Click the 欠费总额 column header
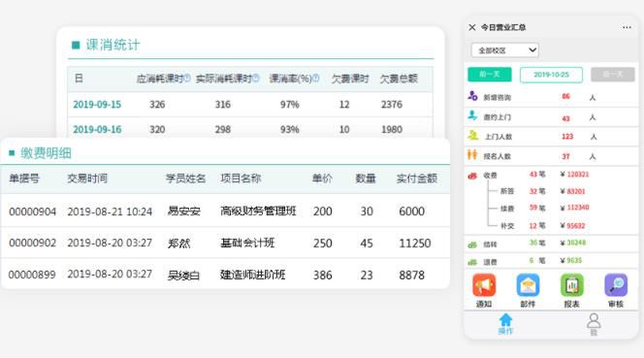This screenshot has width=644, height=358. pyautogui.click(x=399, y=79)
